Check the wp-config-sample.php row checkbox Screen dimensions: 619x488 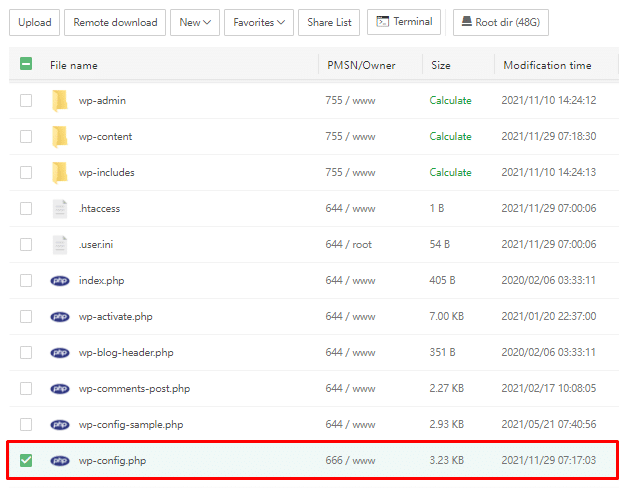coord(26,425)
